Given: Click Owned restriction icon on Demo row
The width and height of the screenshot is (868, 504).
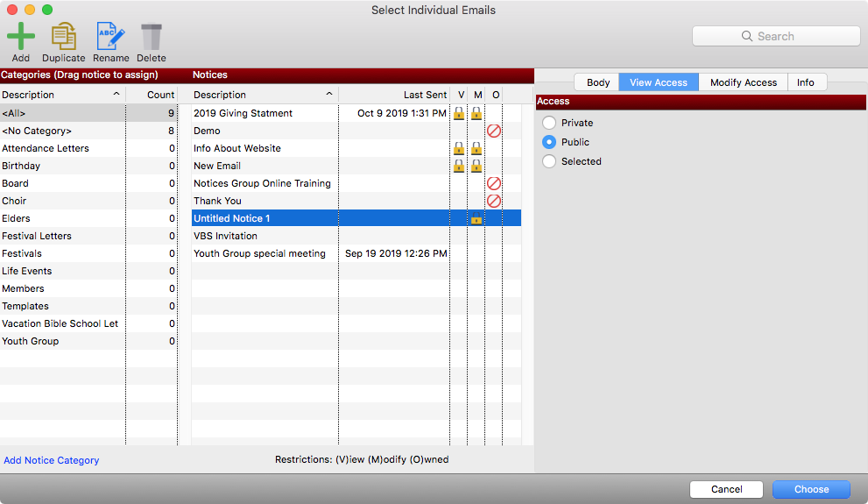Looking at the screenshot, I should click(493, 131).
